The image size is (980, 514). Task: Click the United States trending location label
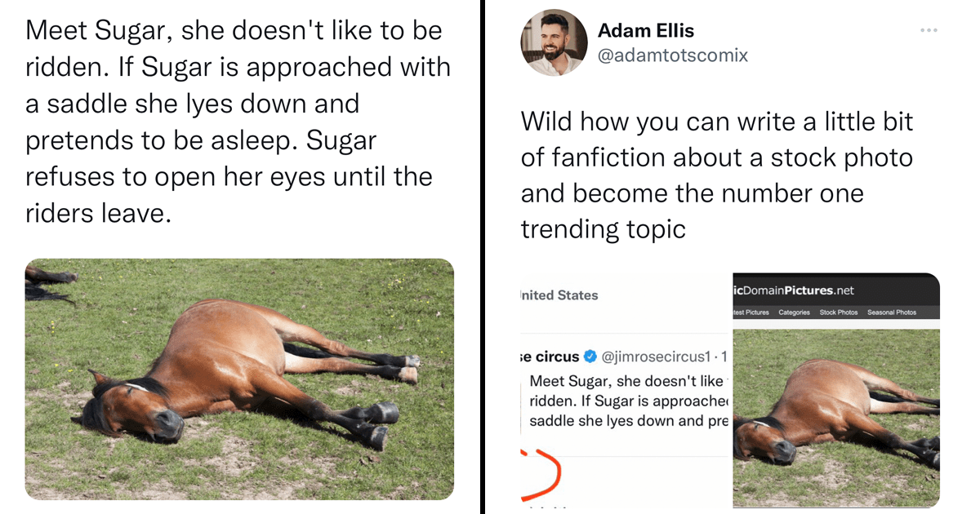pyautogui.click(x=559, y=295)
